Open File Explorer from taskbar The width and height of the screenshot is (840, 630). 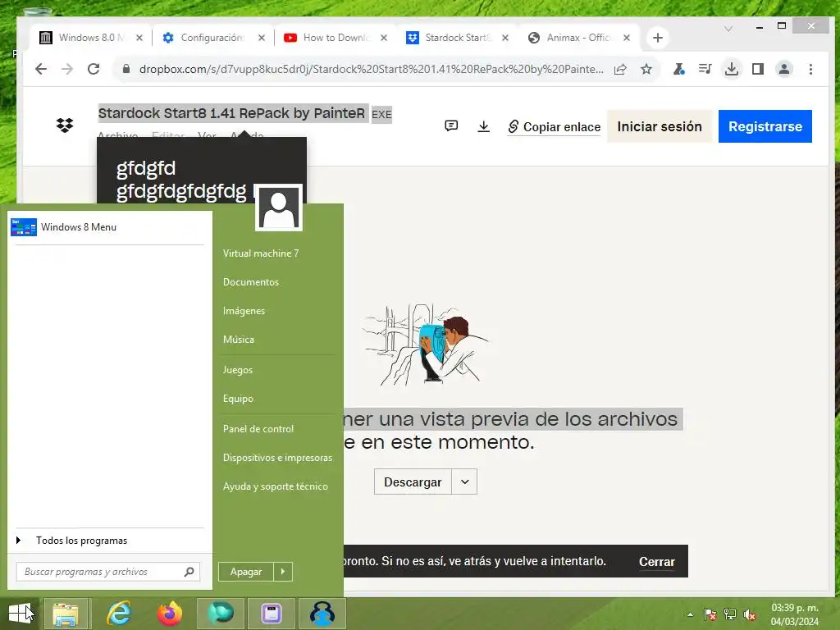pyautogui.click(x=66, y=614)
